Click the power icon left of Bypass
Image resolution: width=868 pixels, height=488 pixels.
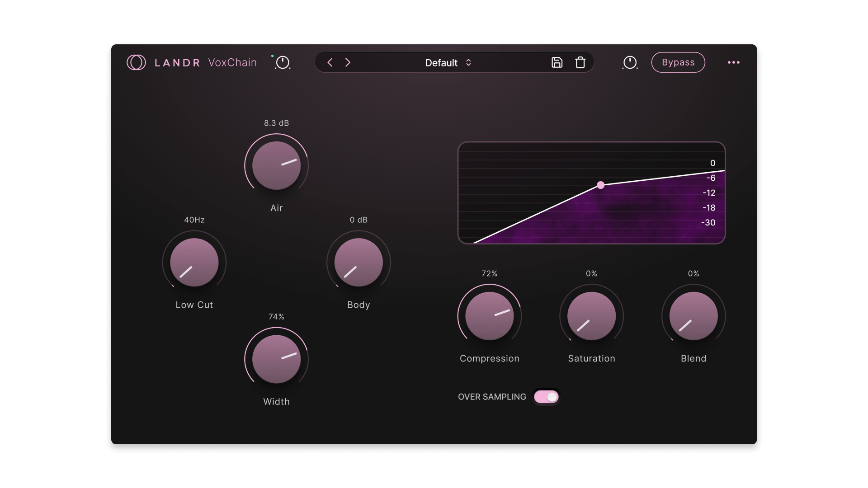click(630, 62)
